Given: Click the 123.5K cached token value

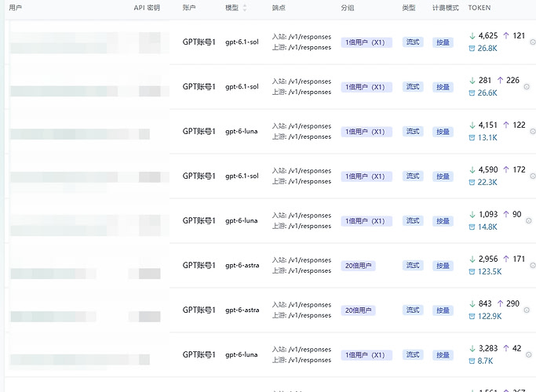Looking at the screenshot, I should pos(490,272).
